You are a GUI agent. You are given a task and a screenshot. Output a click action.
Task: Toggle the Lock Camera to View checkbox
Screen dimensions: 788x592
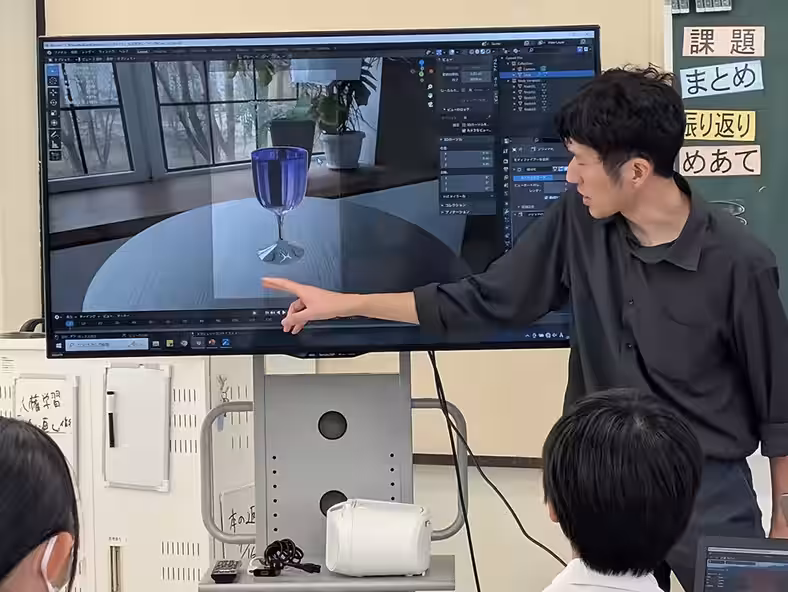[464, 130]
